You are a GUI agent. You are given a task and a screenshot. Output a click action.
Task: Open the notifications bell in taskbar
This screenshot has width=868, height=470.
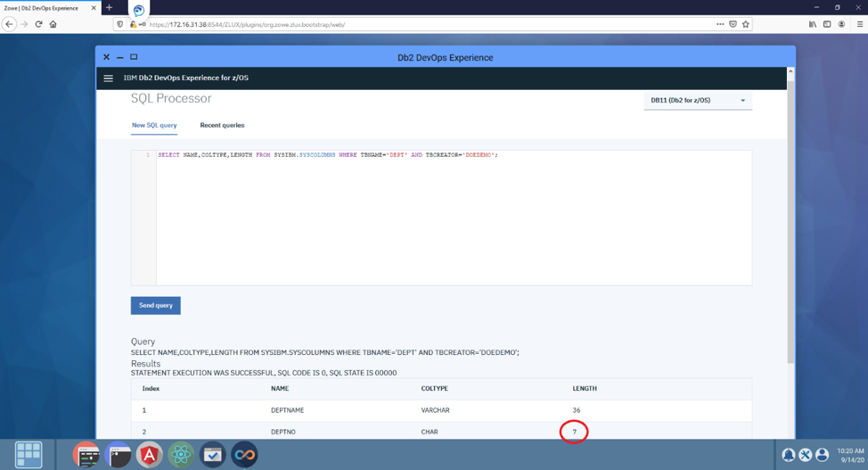click(x=789, y=455)
